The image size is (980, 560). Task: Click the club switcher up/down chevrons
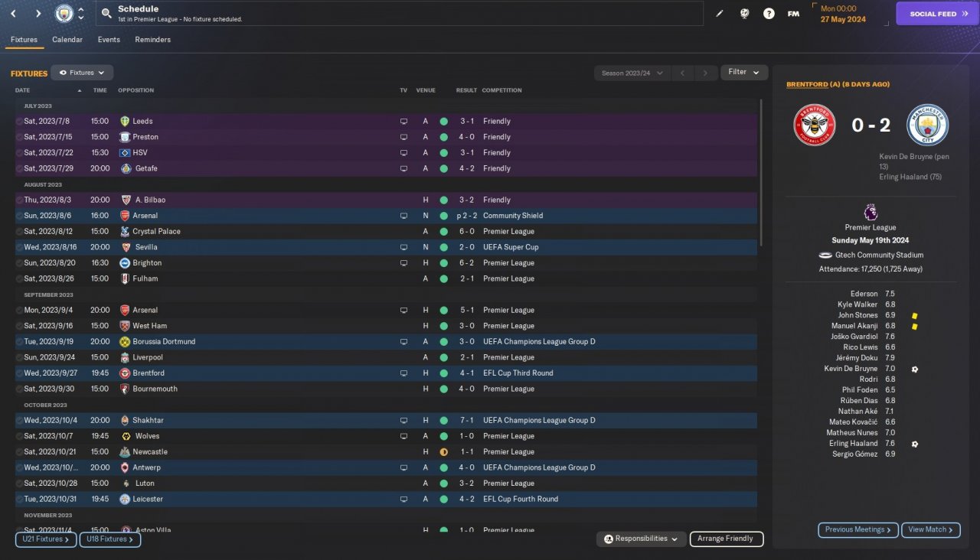[x=81, y=13]
